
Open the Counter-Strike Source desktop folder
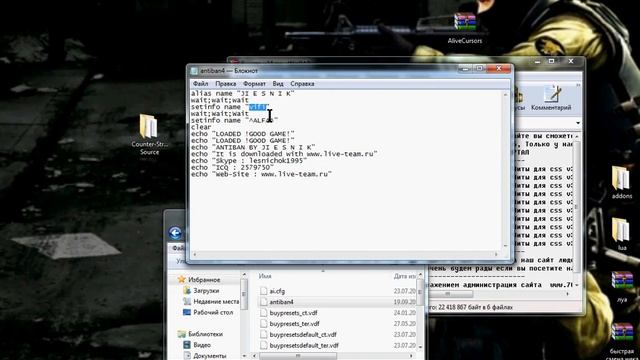pyautogui.click(x=149, y=134)
